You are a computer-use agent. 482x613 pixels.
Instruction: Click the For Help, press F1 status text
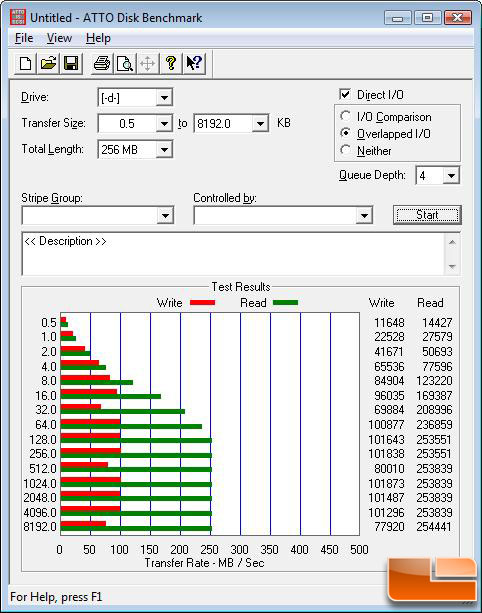pyautogui.click(x=56, y=597)
